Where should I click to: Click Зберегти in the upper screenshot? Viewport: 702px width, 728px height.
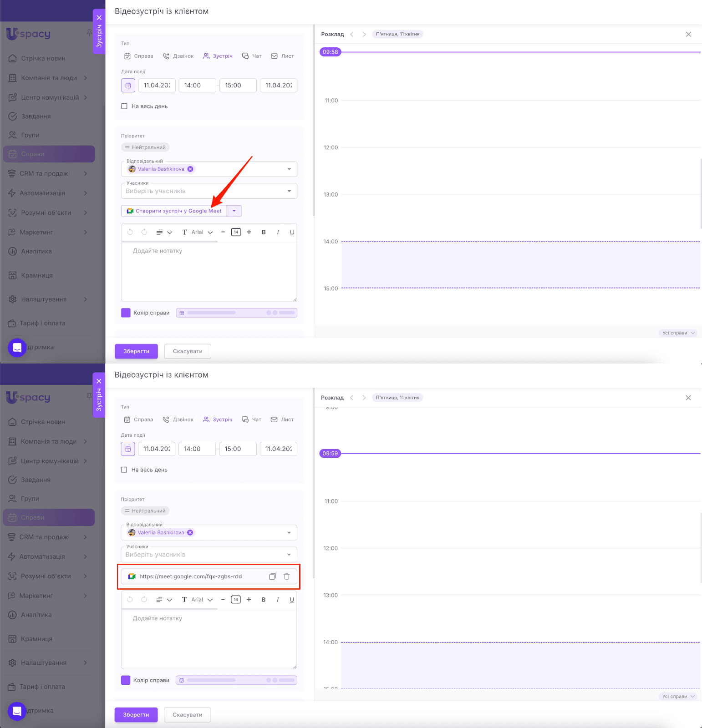coord(136,351)
